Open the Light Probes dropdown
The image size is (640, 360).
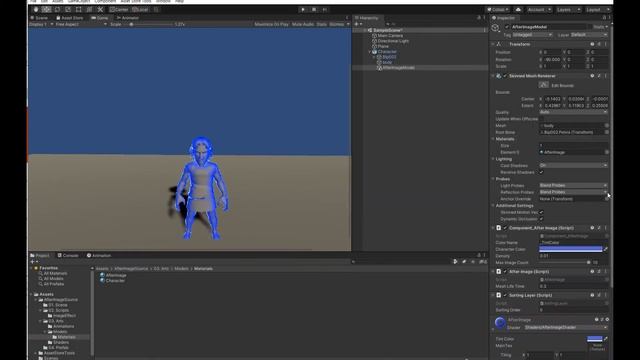tap(573, 186)
